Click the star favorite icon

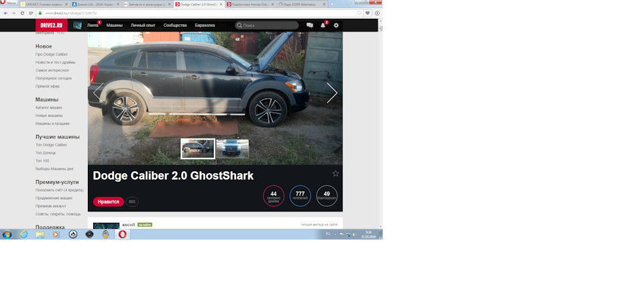335,173
